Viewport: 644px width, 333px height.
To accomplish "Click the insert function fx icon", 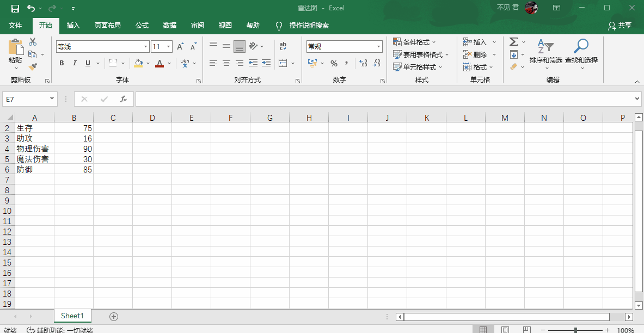I will (123, 99).
